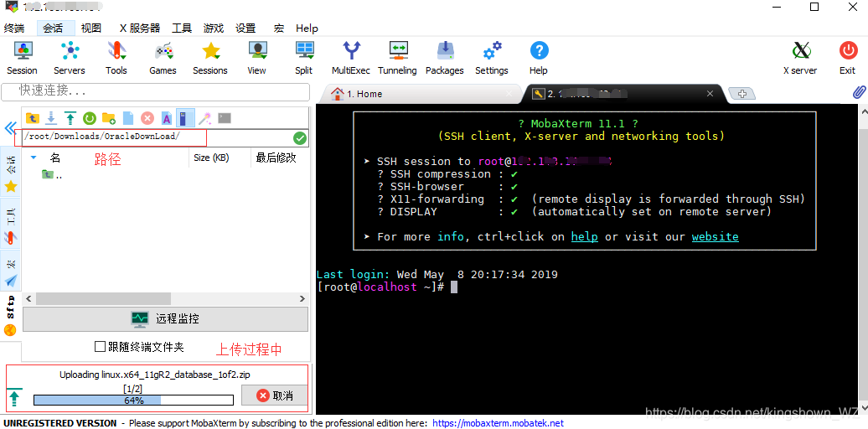Click the Help question-mark toolbar icon
This screenshot has width=868, height=429.
[x=539, y=58]
